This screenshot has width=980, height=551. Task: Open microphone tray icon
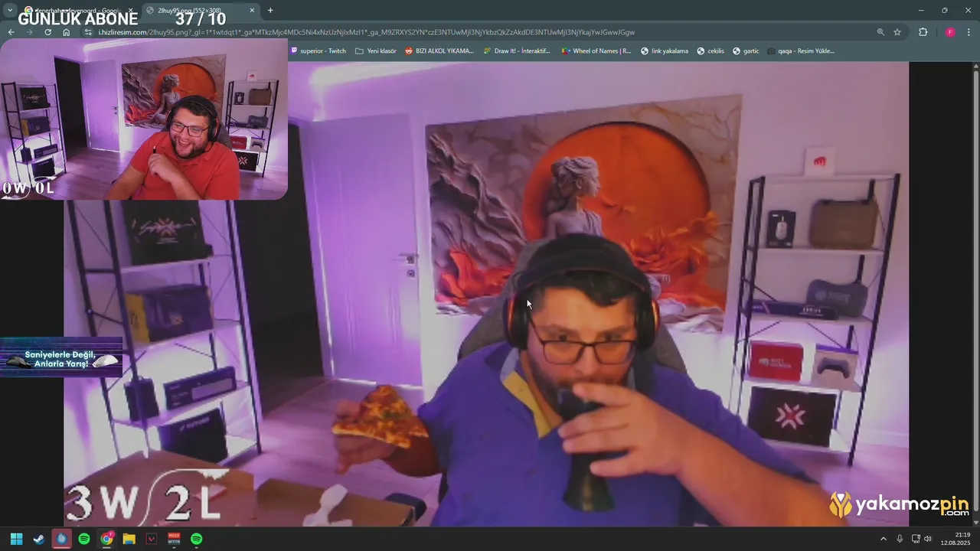[900, 539]
